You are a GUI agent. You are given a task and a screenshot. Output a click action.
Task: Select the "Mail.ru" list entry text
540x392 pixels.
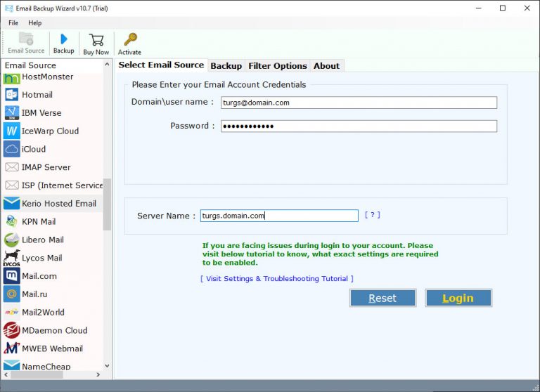point(34,294)
